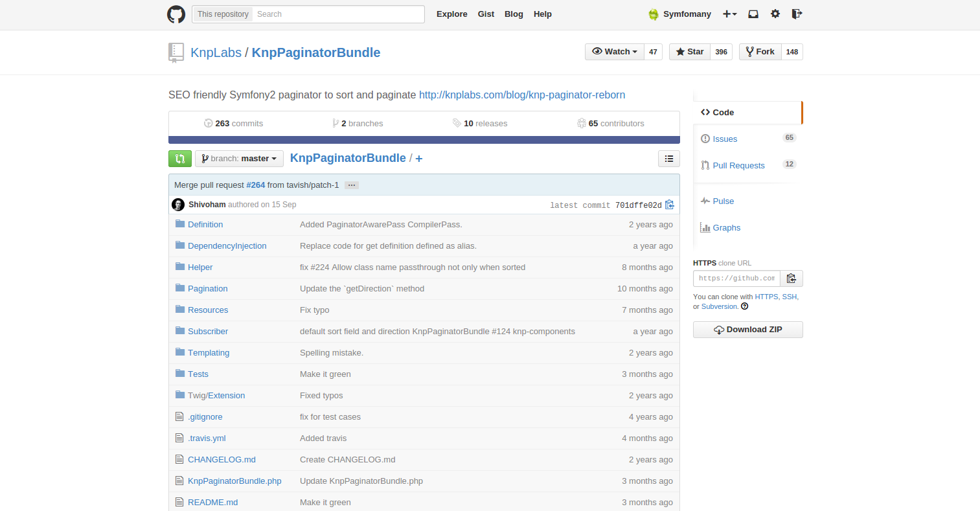980x511 pixels.
Task: Open the Pagination folder
Action: pyautogui.click(x=208, y=289)
